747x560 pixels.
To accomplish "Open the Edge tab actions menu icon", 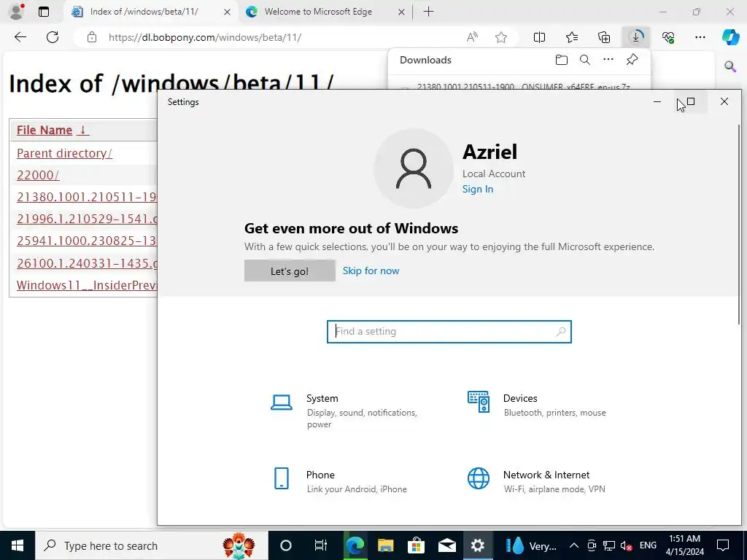I will [x=44, y=12].
